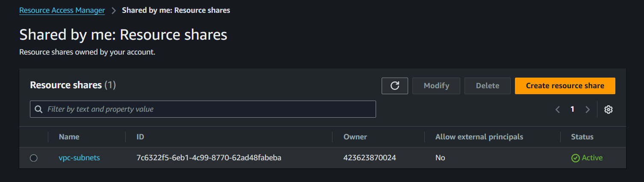Sort by Name column header
Image resolution: width=644 pixels, height=182 pixels.
(x=69, y=137)
